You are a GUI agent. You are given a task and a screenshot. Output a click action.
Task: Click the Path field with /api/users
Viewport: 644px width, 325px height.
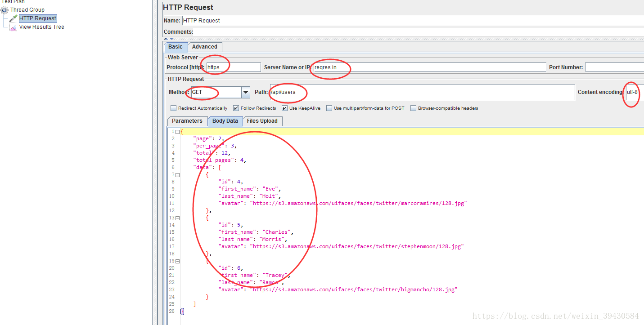tap(422, 92)
